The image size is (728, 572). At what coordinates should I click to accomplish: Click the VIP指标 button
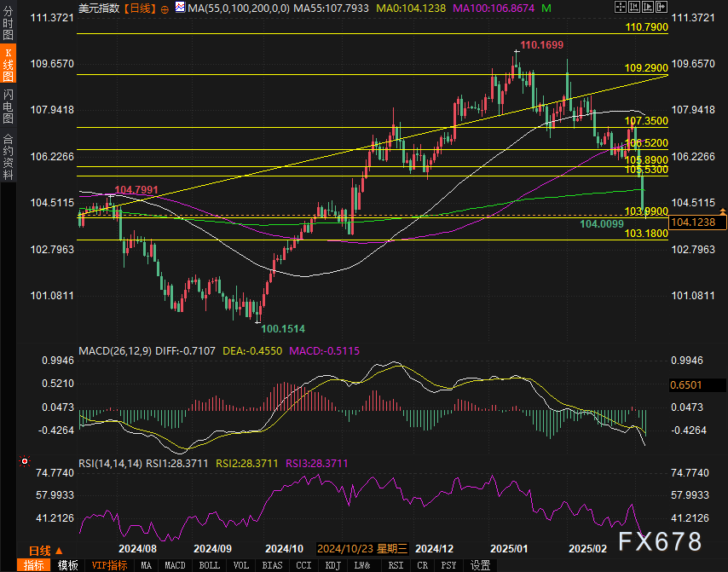pos(107,564)
